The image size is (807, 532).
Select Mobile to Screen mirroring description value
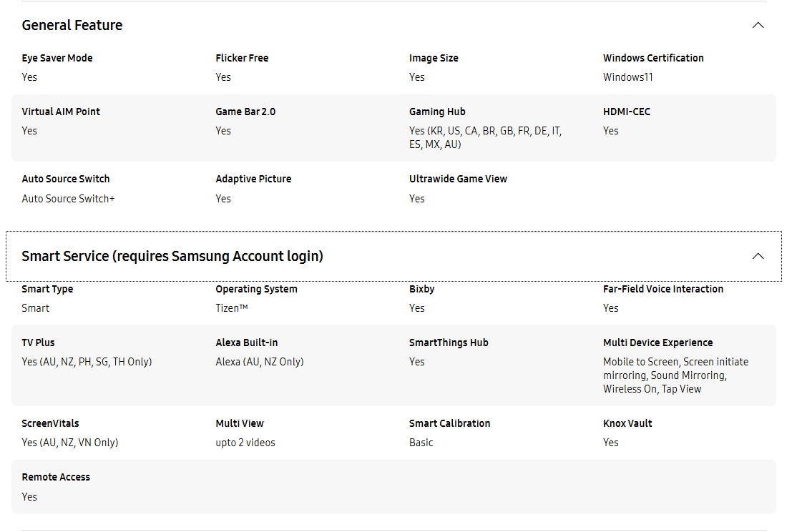coord(676,375)
